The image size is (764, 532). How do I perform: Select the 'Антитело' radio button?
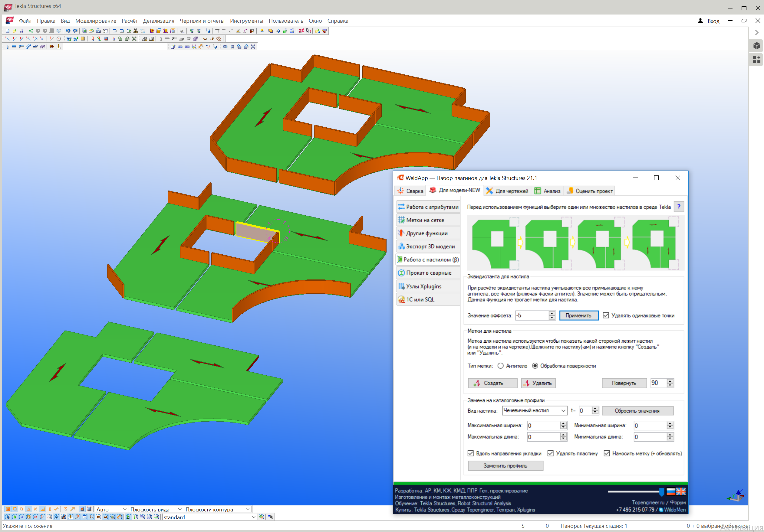pyautogui.click(x=500, y=366)
